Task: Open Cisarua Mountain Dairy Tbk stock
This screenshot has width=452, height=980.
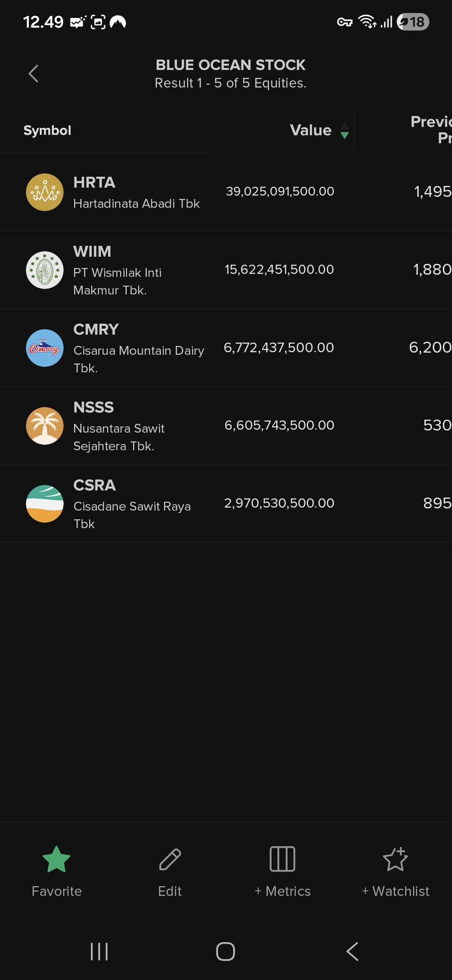Action: tap(139, 351)
